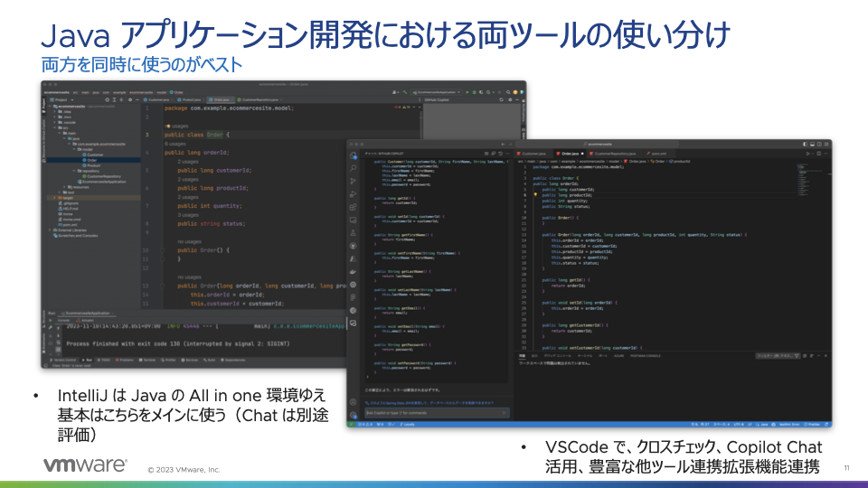Switch to CustomerRepository.java tab in IntelliJ

pyautogui.click(x=259, y=99)
